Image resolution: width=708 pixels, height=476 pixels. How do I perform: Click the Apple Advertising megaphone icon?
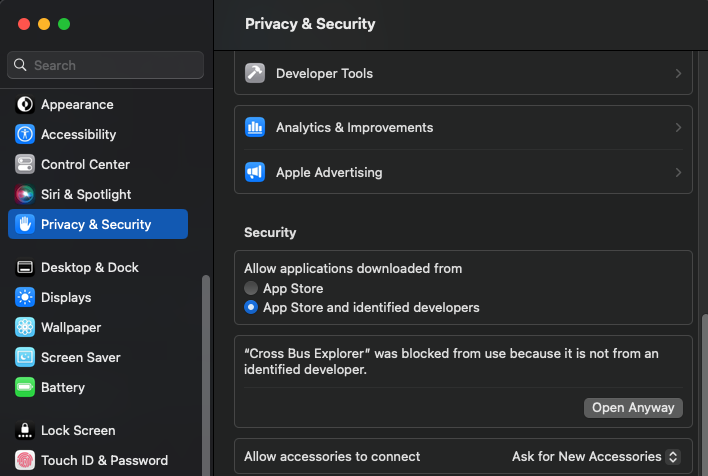255,172
